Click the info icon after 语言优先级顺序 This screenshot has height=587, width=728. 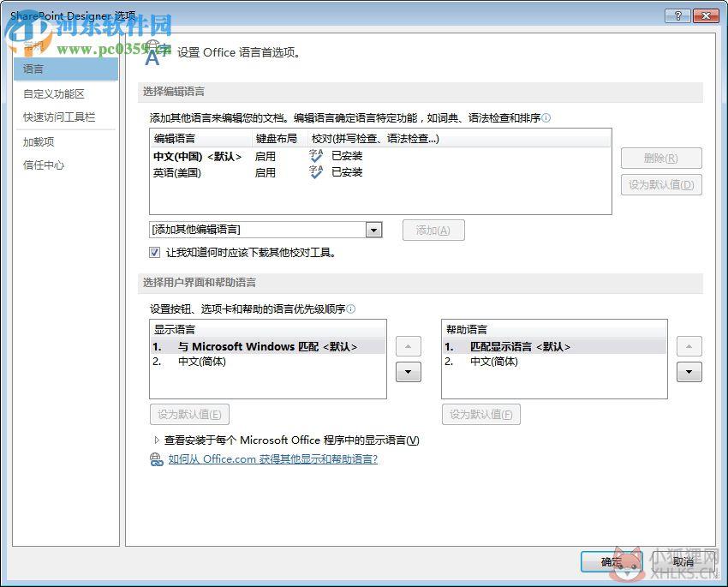click(351, 308)
